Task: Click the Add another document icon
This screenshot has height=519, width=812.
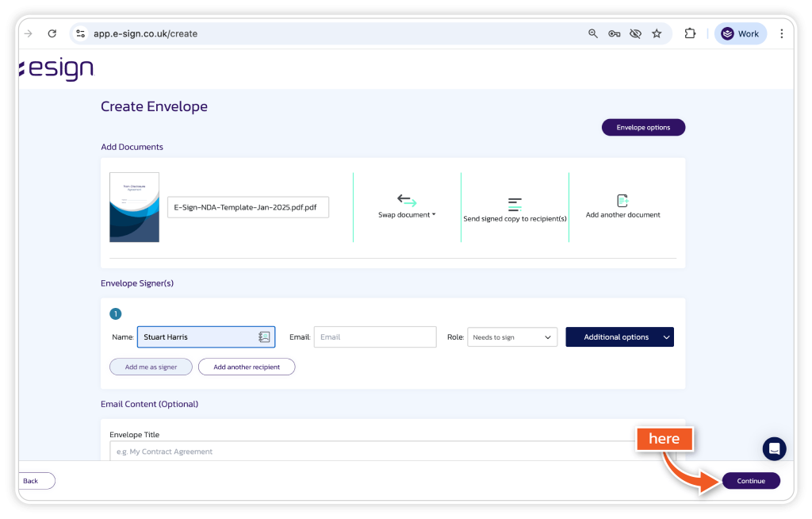Action: [622, 201]
